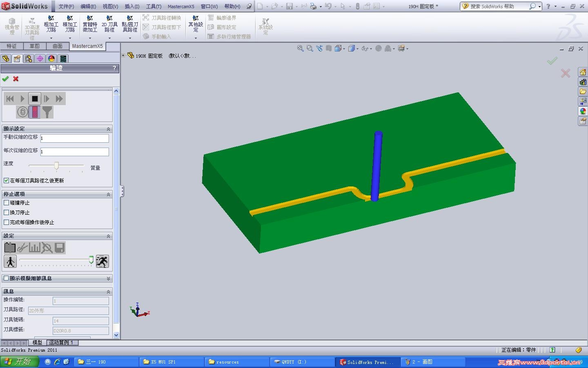The image size is (588, 368).
Task: Toggle the turbo simulation mode icon
Action: pos(22,112)
